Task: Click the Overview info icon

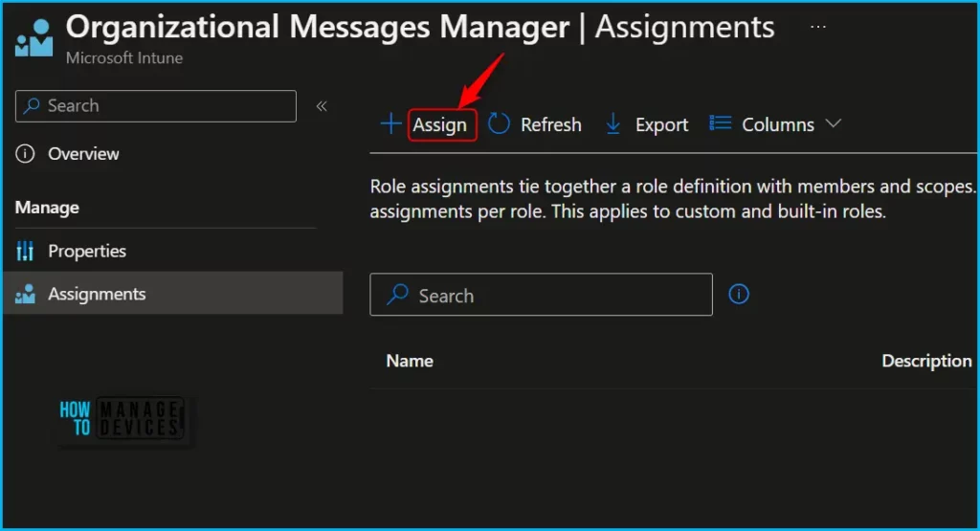Action: 25,154
